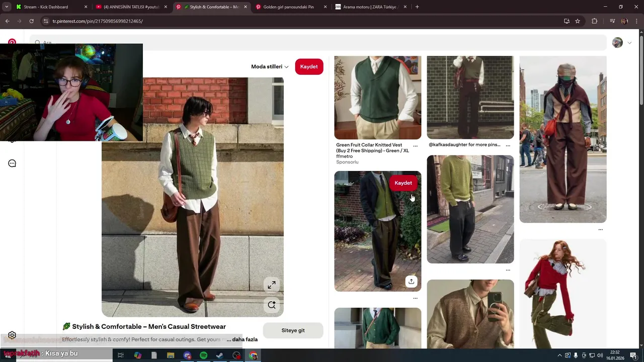
Task: Focus the Pinterest search field
Action: point(318,43)
